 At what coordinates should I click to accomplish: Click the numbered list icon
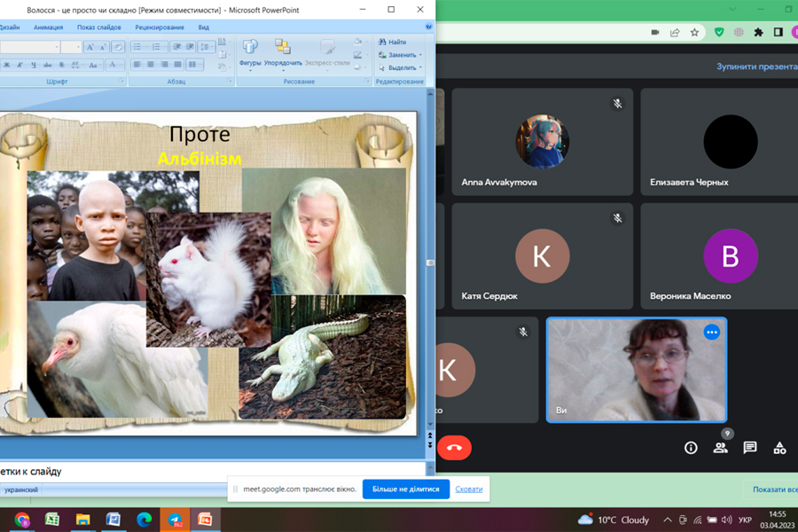pyautogui.click(x=158, y=47)
